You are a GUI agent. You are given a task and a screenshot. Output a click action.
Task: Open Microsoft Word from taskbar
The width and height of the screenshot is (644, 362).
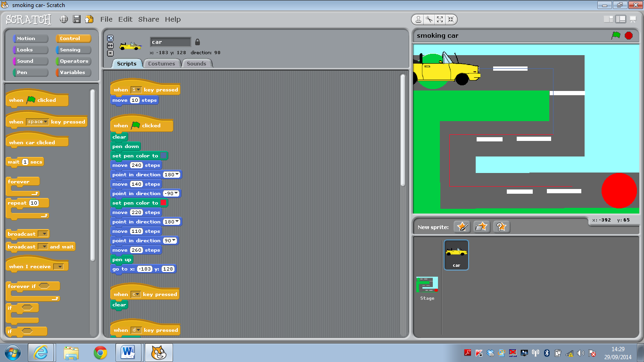(x=128, y=353)
